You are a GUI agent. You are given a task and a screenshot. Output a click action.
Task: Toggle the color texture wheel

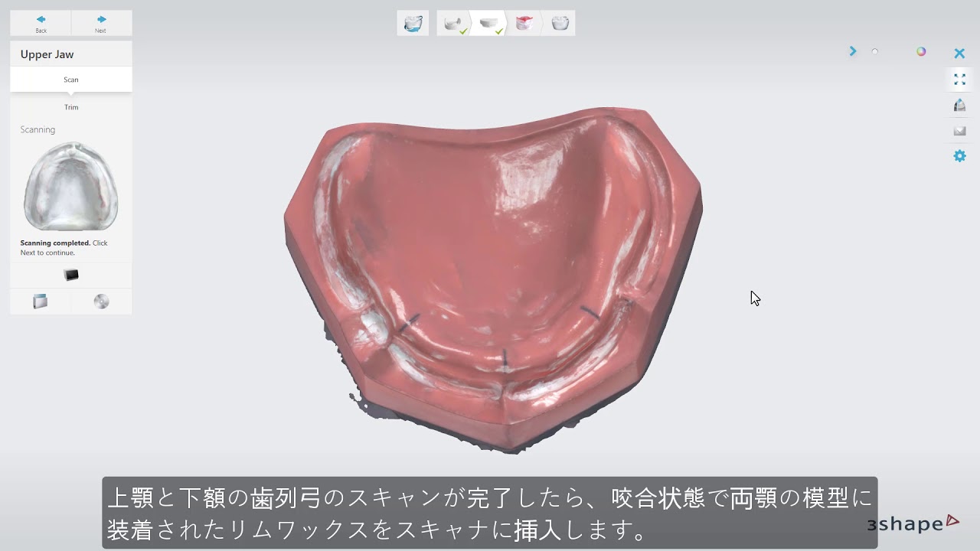coord(921,51)
